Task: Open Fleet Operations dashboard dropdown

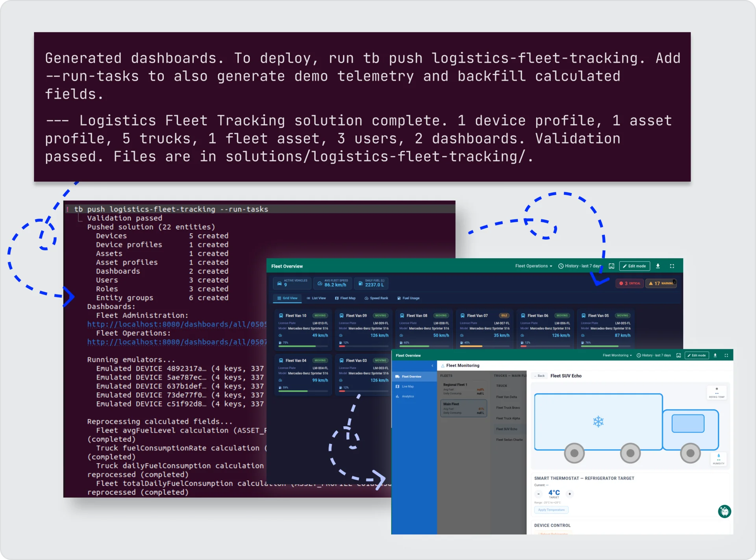Action: pyautogui.click(x=534, y=266)
